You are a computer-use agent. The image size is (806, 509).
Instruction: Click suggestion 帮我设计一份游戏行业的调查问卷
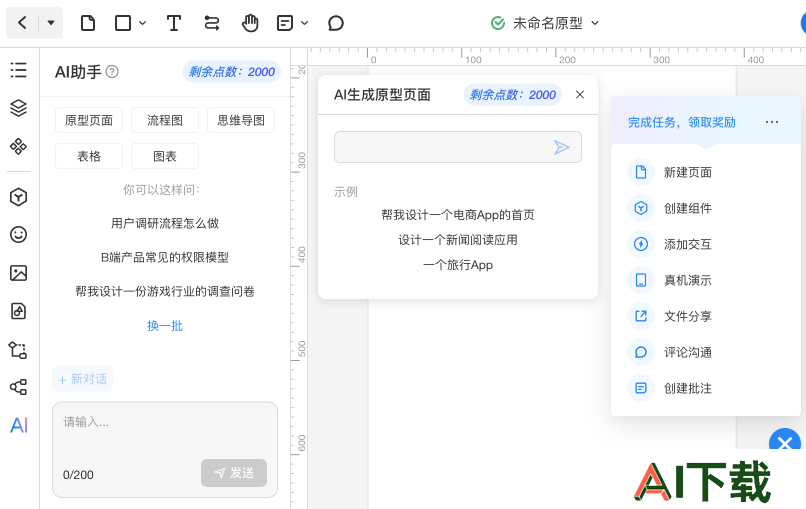click(165, 292)
